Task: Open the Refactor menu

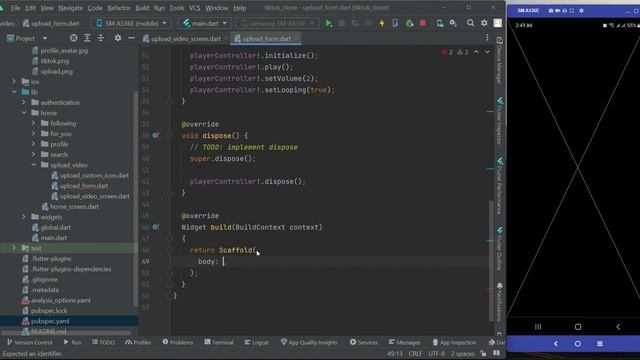Action: (x=119, y=8)
